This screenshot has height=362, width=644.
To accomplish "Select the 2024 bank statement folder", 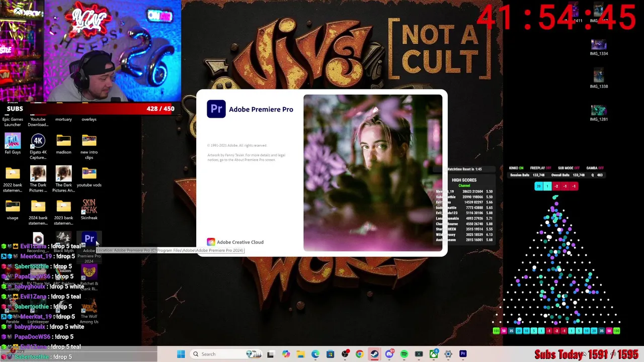I will [38, 212].
